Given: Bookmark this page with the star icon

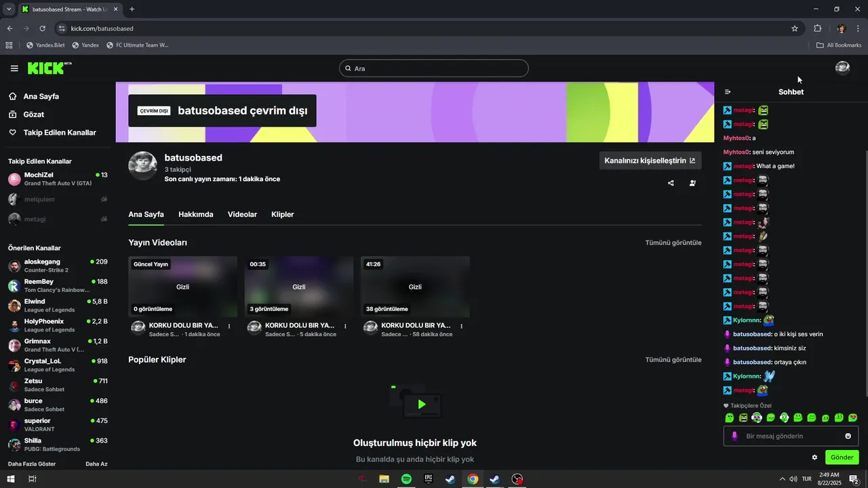Looking at the screenshot, I should [x=795, y=28].
